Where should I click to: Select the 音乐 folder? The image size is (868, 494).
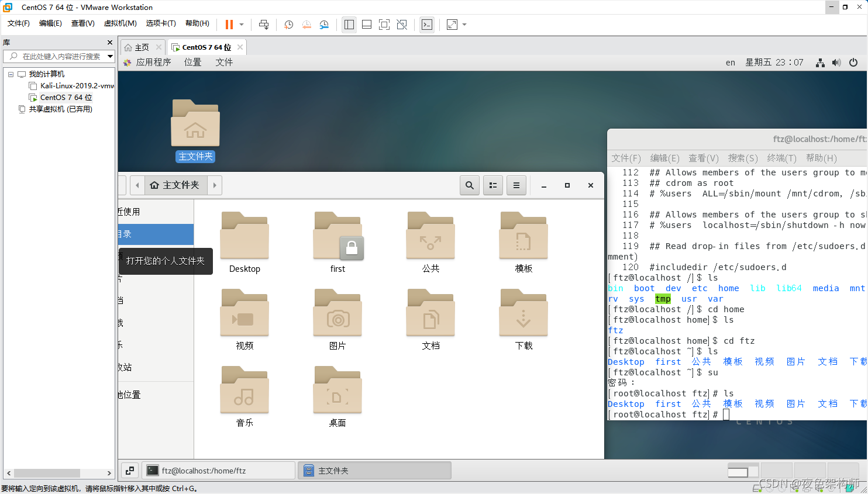tap(244, 397)
